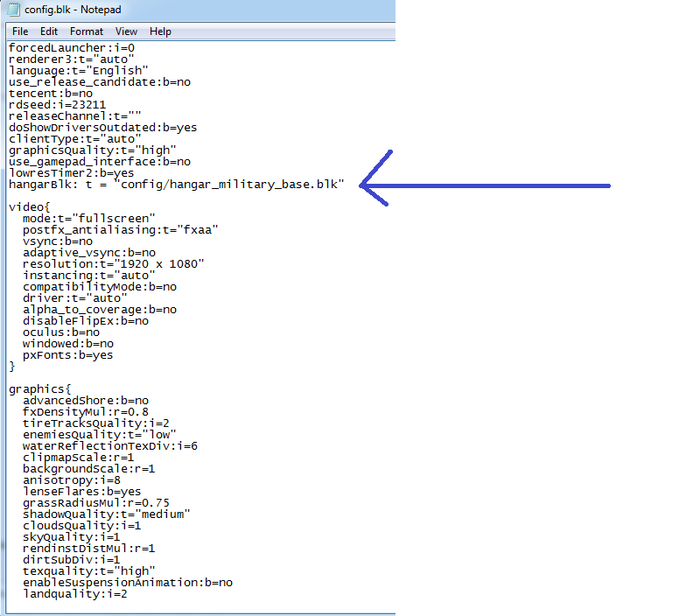Place cursor on rdseed:i=23211 line

click(58, 104)
